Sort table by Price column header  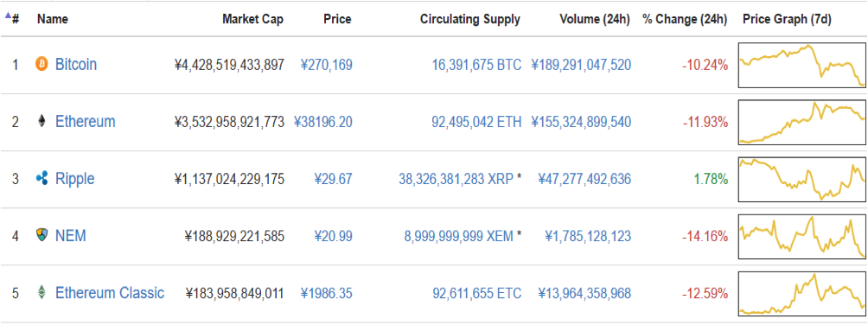(x=337, y=19)
